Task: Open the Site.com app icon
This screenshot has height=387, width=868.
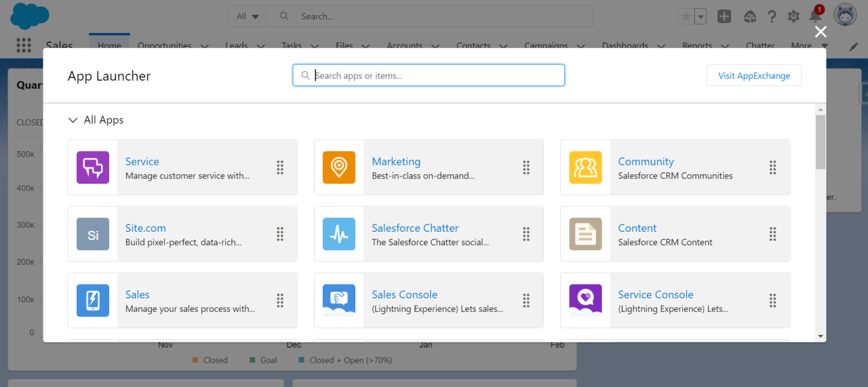Action: click(93, 234)
